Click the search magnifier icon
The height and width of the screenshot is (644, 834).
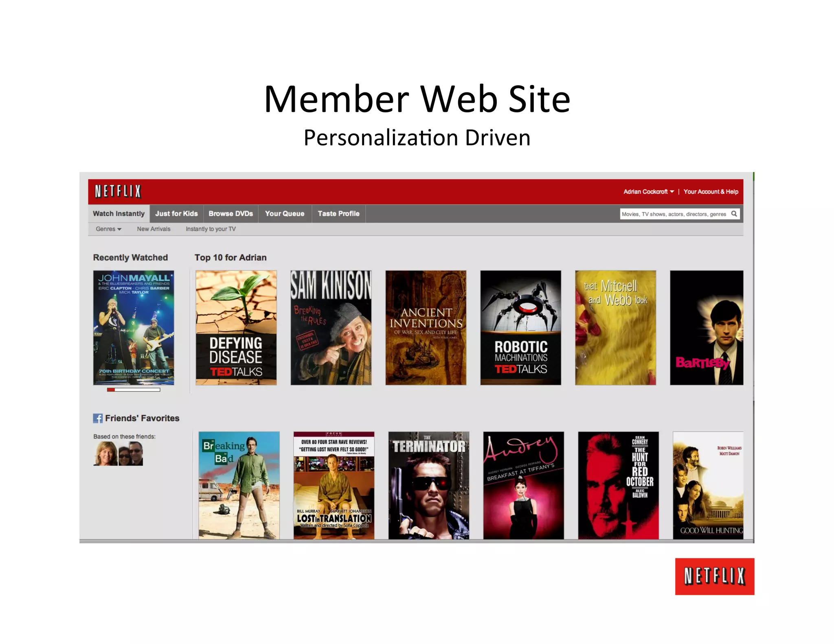coord(734,214)
